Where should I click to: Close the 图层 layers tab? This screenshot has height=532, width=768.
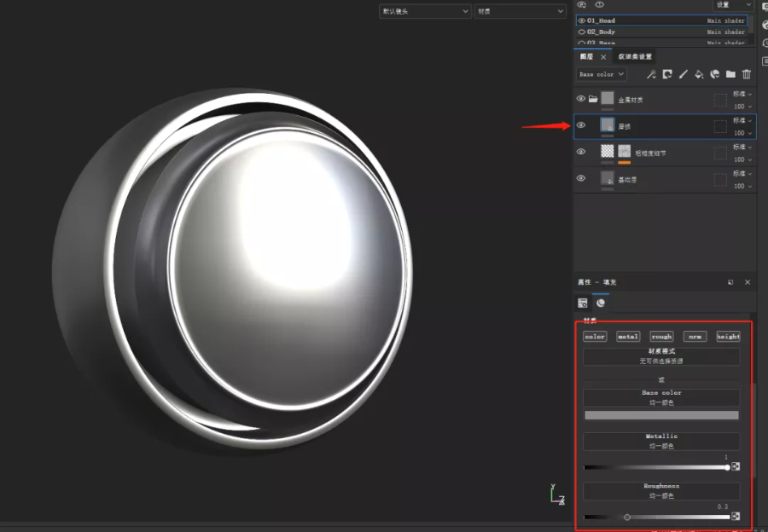pyautogui.click(x=603, y=57)
